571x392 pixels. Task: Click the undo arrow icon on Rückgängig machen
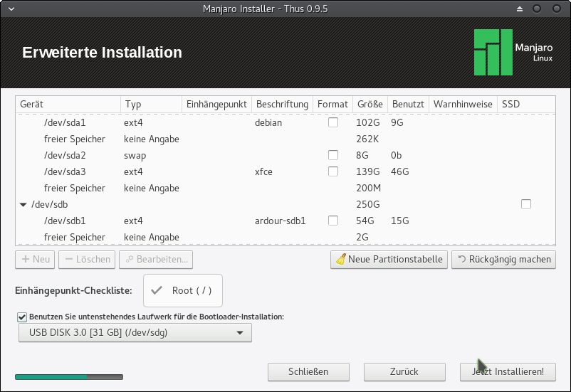(x=461, y=260)
